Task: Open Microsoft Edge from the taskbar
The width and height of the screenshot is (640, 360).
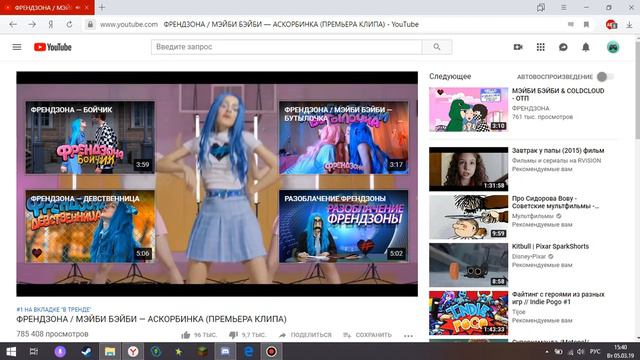Action: [x=249, y=351]
